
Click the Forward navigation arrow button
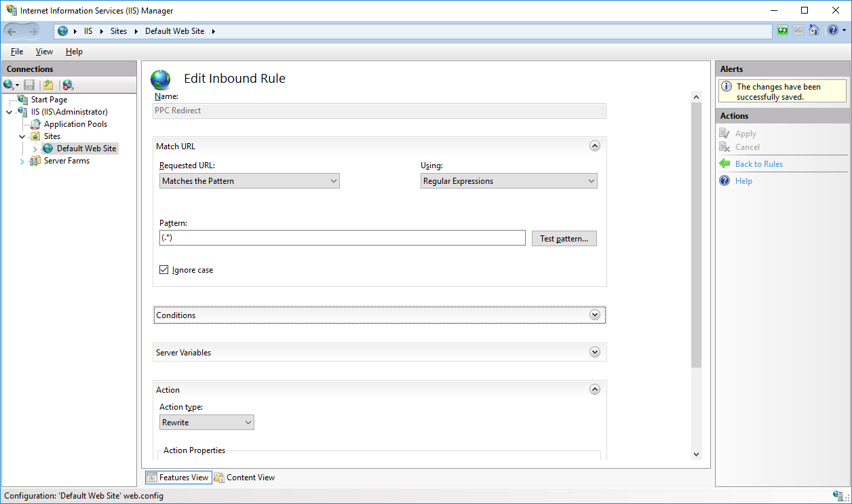tap(33, 31)
